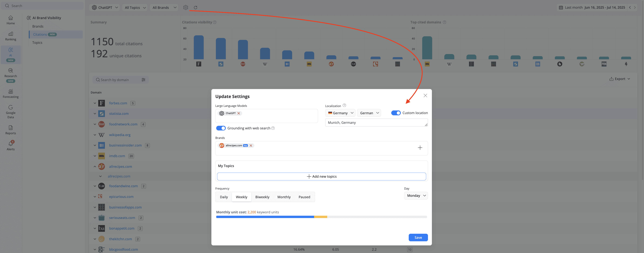Select Weekly frequency
This screenshot has height=253, width=644.
click(241, 197)
